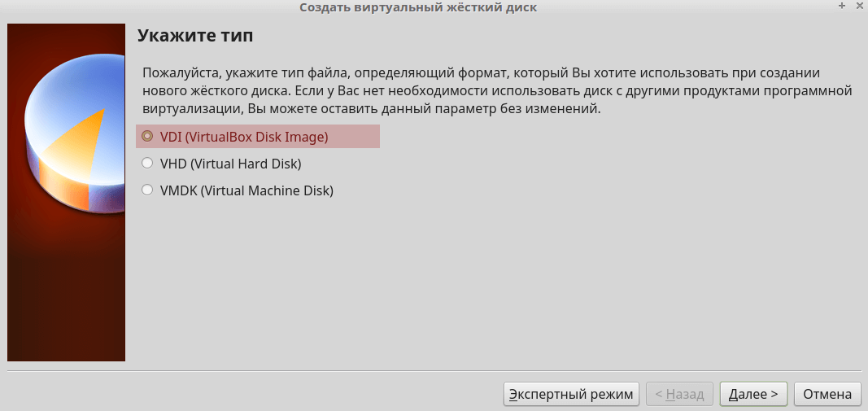Proceed with the Далее button
Viewport: 868px width, 411px height.
[752, 394]
